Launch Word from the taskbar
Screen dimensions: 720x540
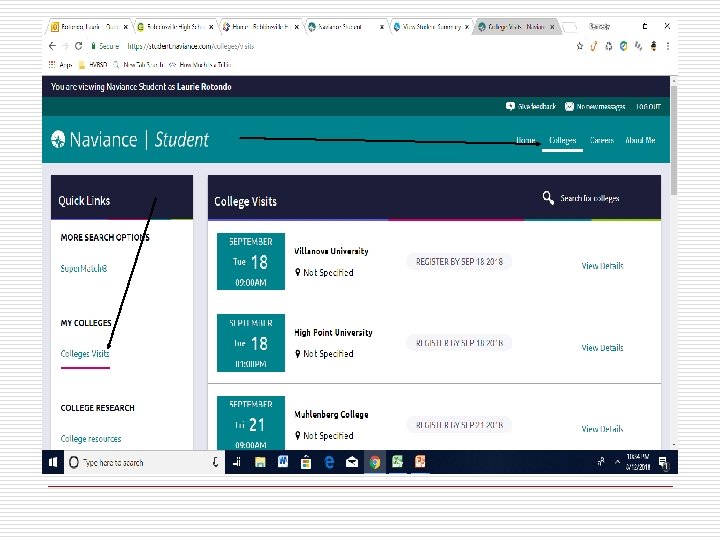point(283,461)
